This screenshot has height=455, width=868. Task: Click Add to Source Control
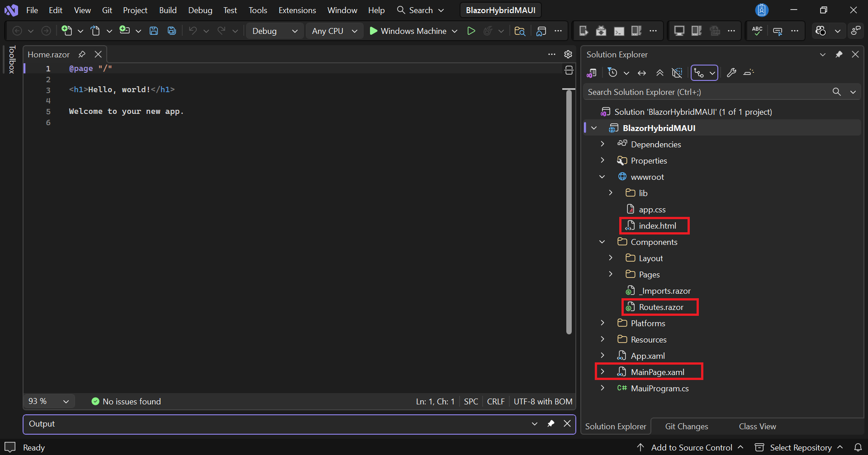[x=690, y=447]
